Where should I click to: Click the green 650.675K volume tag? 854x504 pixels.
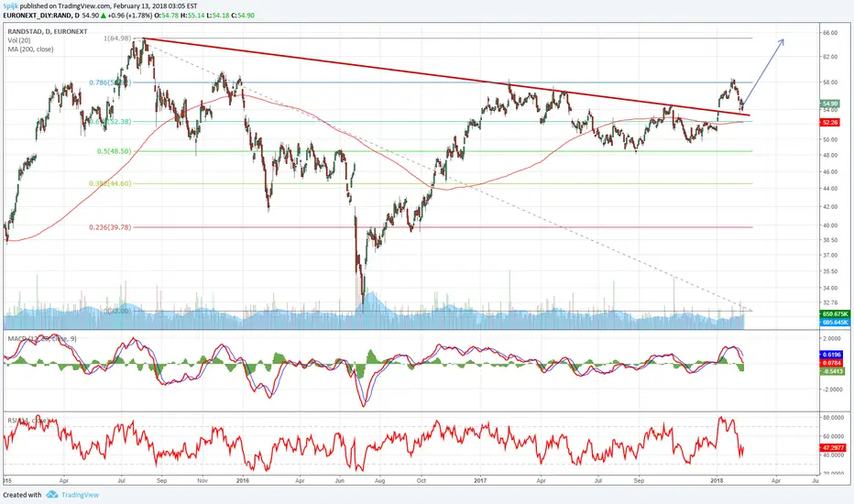(x=835, y=314)
